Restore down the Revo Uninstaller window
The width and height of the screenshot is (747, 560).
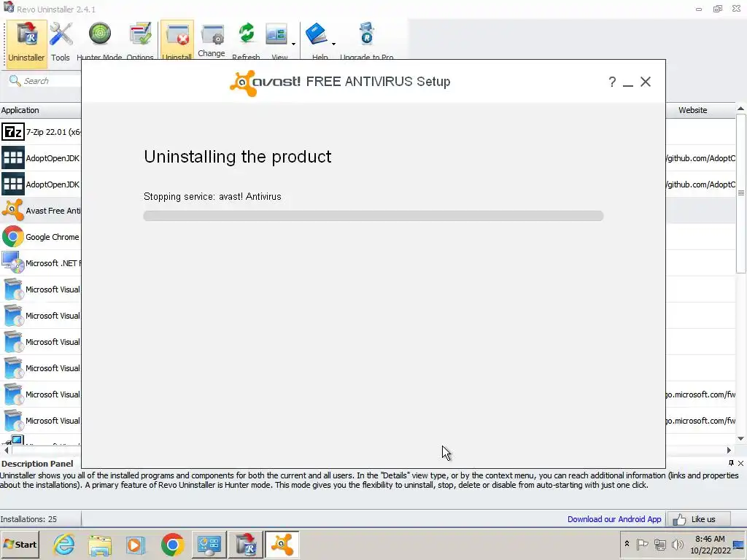pos(718,9)
